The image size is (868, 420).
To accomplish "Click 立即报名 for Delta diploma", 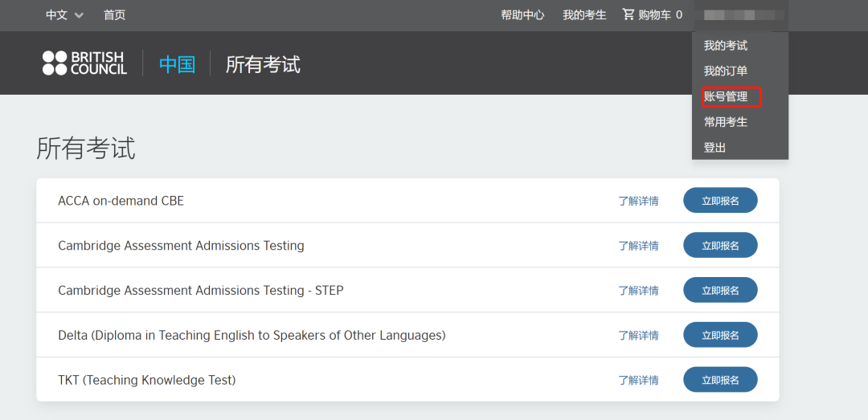I will 720,335.
